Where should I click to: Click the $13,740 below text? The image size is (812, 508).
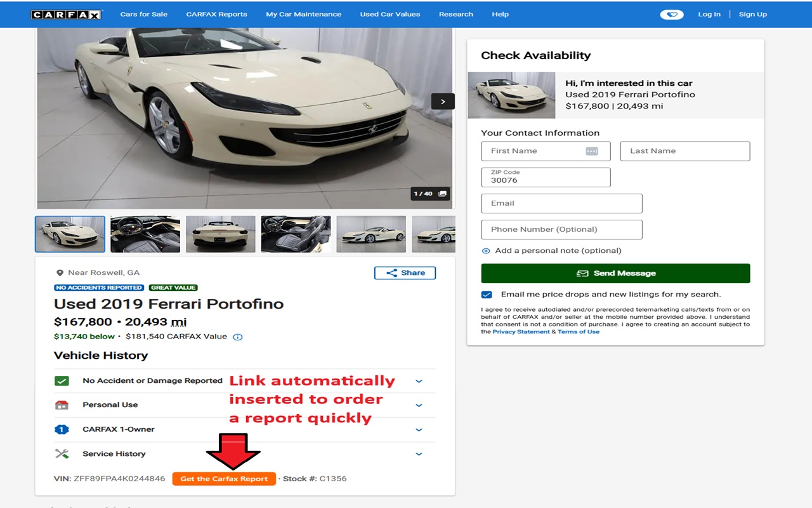pos(84,337)
